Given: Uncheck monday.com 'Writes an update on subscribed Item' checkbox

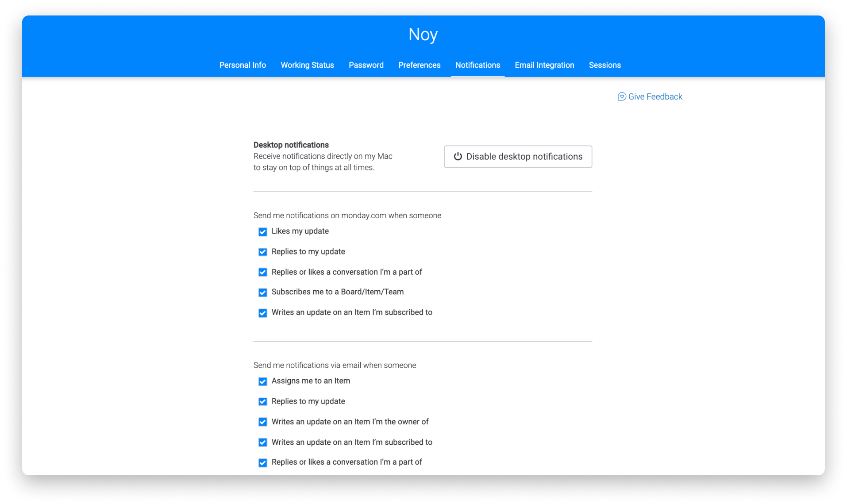Looking at the screenshot, I should pos(262,313).
